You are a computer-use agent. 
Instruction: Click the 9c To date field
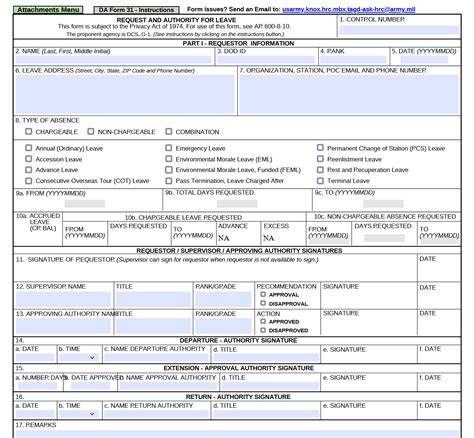[383, 204]
